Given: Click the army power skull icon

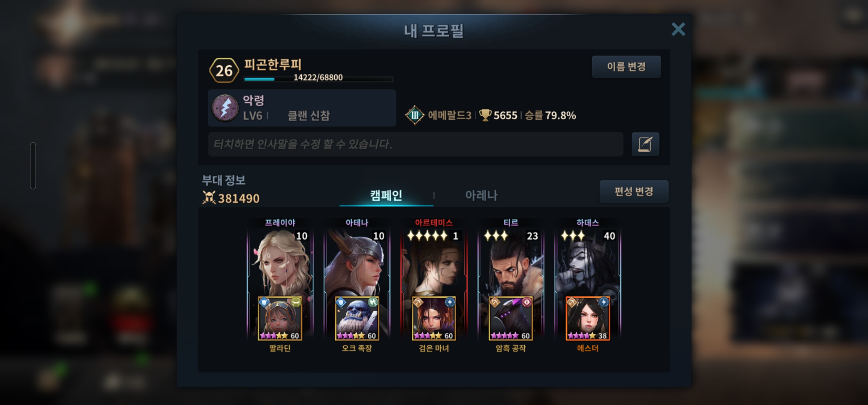Looking at the screenshot, I should (x=209, y=198).
